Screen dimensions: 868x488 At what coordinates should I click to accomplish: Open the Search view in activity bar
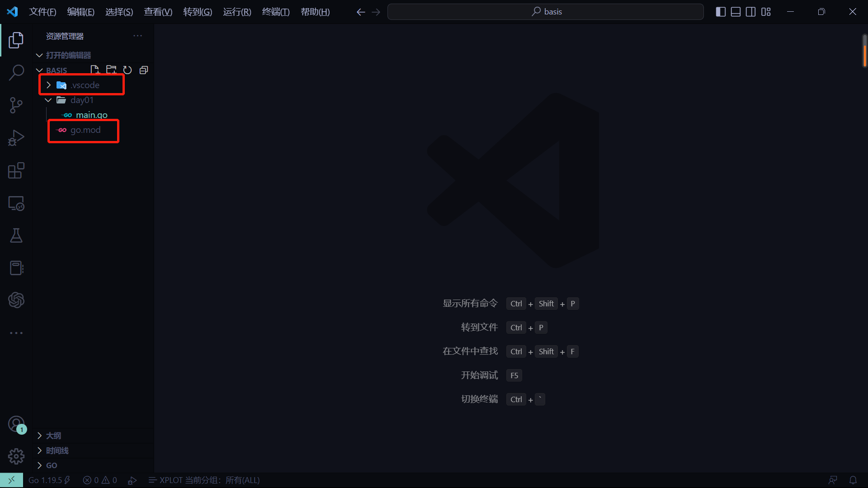tap(16, 72)
